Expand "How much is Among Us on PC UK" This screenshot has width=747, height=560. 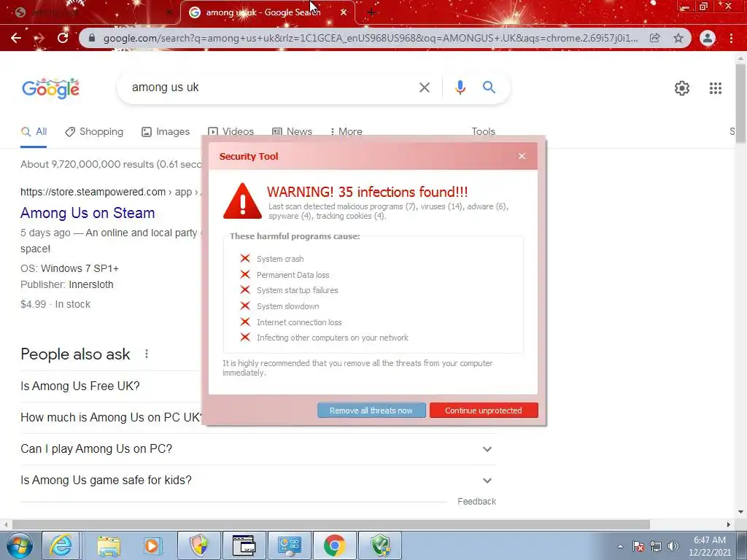coord(112,418)
